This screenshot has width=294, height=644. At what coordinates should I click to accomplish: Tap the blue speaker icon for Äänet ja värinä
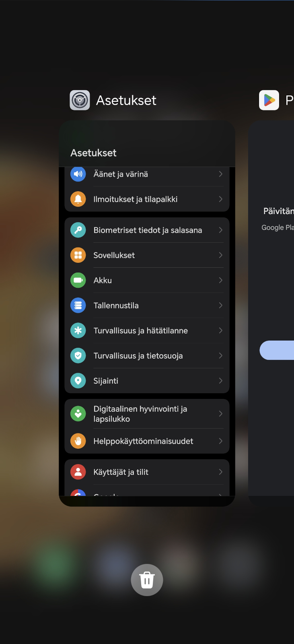[x=78, y=174]
